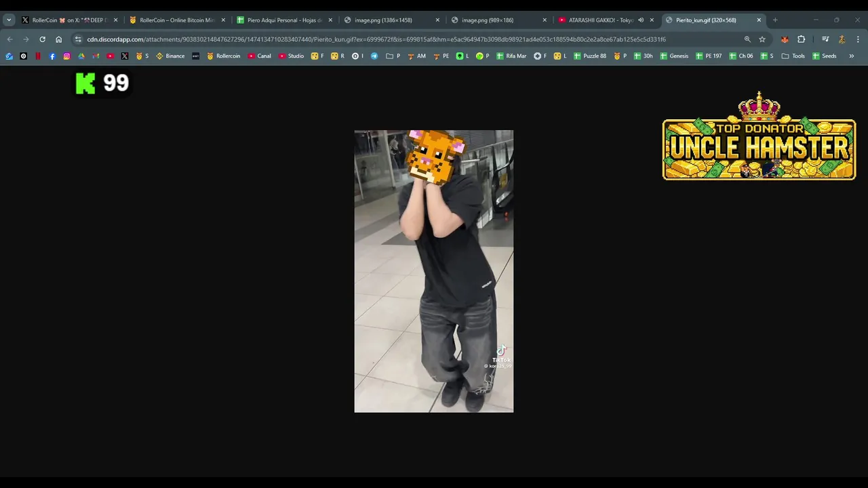Open the Studio YouTube bookmark
Image resolution: width=868 pixels, height=488 pixels.
[291, 56]
